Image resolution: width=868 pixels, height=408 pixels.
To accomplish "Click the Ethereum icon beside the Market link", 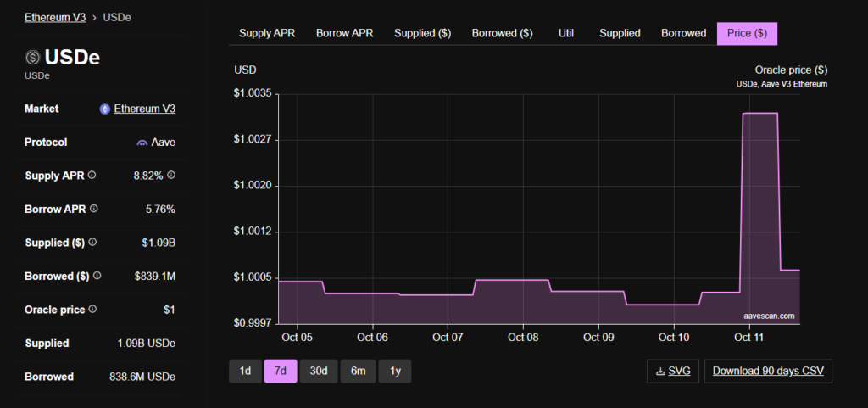I will coord(105,109).
